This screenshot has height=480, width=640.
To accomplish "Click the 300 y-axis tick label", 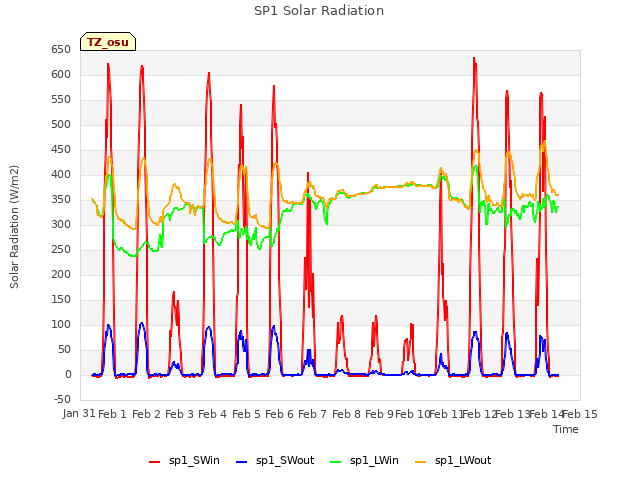I will pyautogui.click(x=61, y=224).
